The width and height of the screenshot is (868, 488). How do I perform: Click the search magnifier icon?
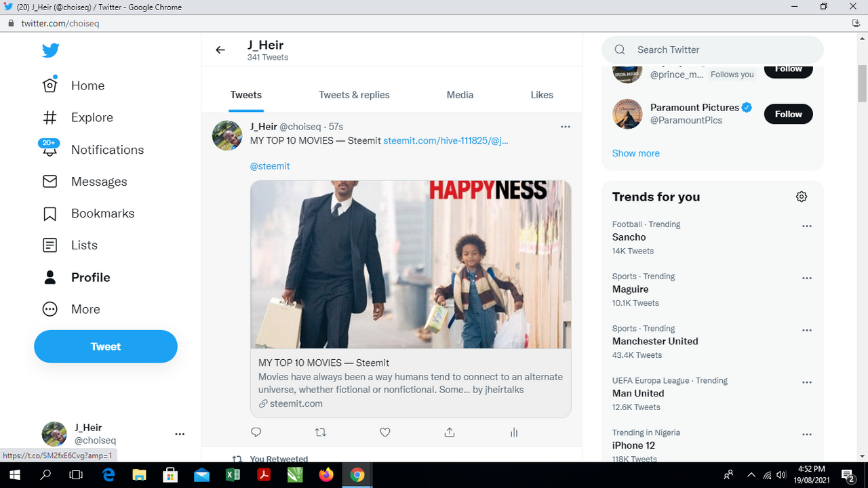[x=620, y=49]
